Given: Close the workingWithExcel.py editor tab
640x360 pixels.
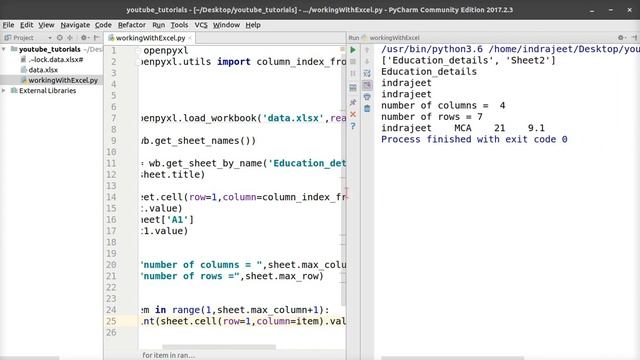Looking at the screenshot, I should tap(190, 38).
